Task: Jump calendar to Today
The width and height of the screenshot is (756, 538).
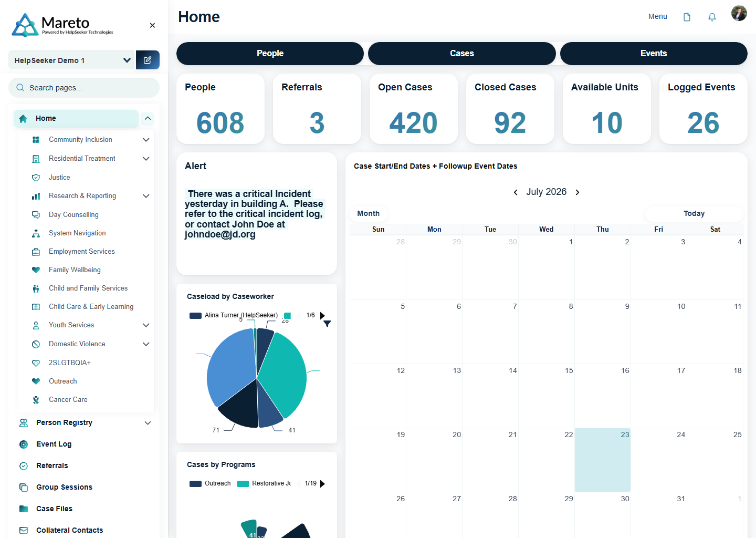Action: click(694, 213)
